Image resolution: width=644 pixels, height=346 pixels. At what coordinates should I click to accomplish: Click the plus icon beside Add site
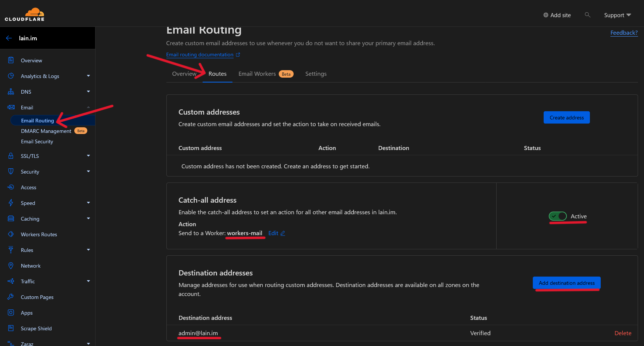pos(545,15)
